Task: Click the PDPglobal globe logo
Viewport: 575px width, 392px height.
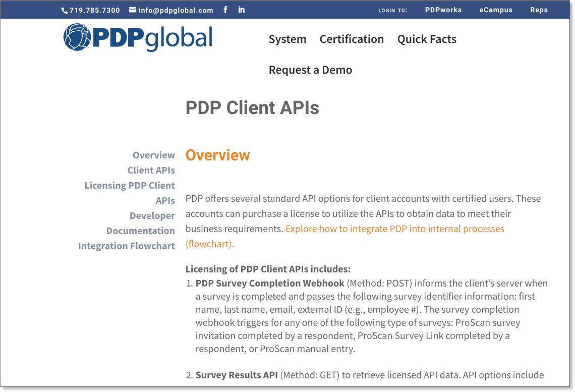Action: tap(77, 37)
